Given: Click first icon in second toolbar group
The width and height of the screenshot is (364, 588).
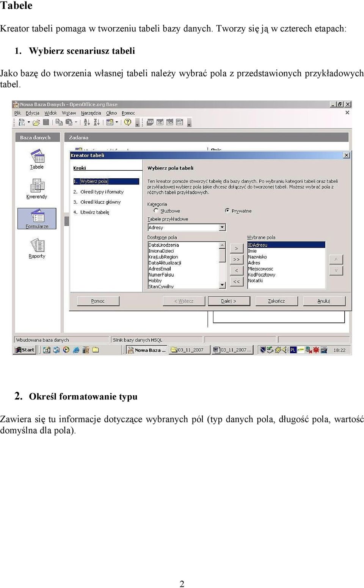Looking at the screenshot, I should 150,122.
